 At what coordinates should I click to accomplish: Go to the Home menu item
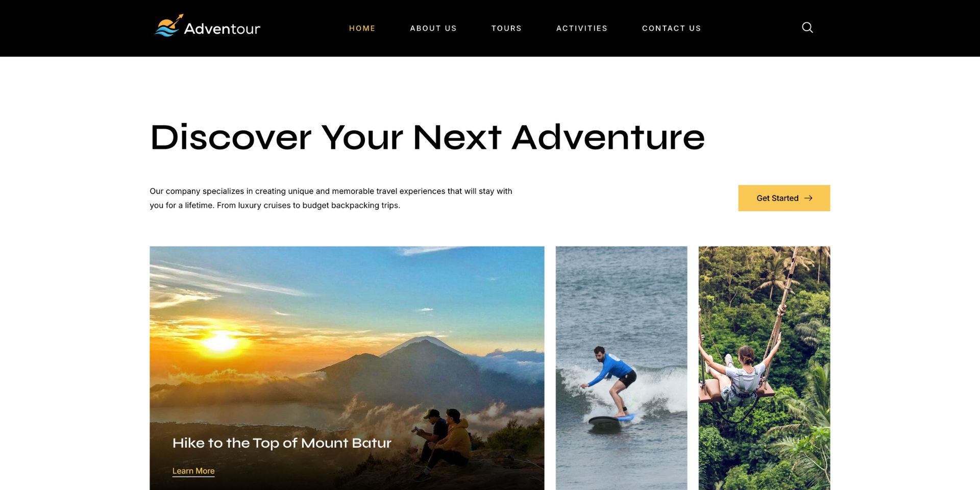click(x=362, y=28)
